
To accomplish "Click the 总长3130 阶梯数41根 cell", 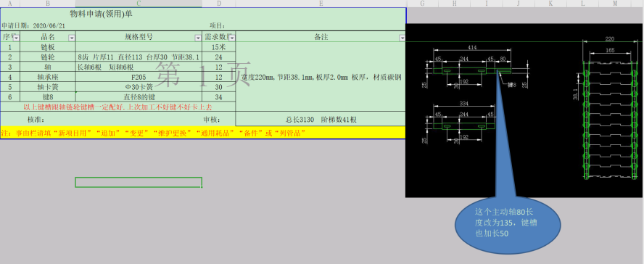I will (x=321, y=120).
